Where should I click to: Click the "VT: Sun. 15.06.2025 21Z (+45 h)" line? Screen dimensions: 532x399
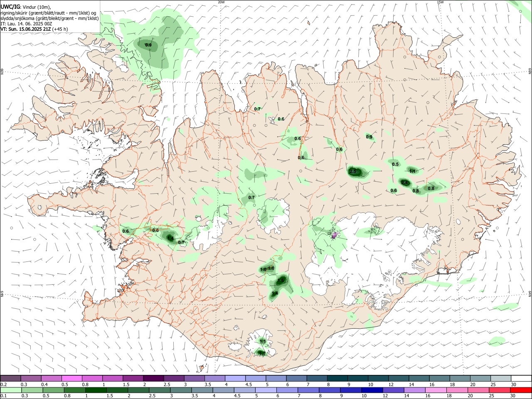pyautogui.click(x=34, y=29)
